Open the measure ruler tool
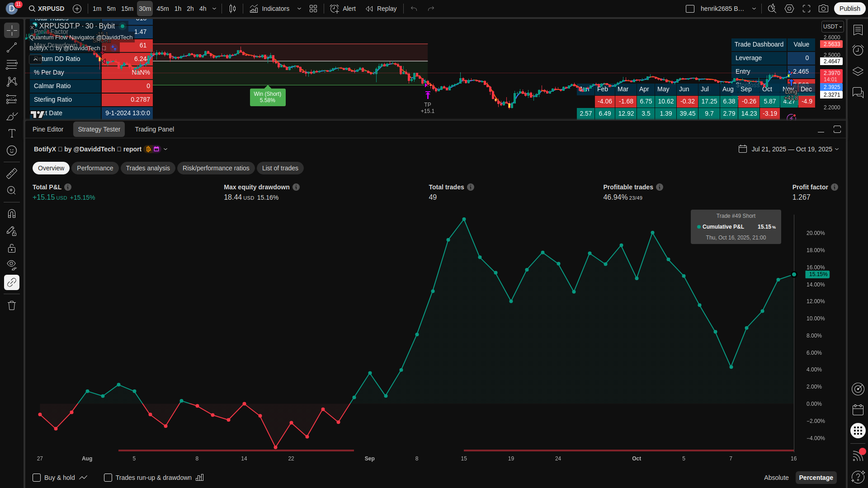Image resolution: width=868 pixels, height=488 pixels. tap(12, 173)
